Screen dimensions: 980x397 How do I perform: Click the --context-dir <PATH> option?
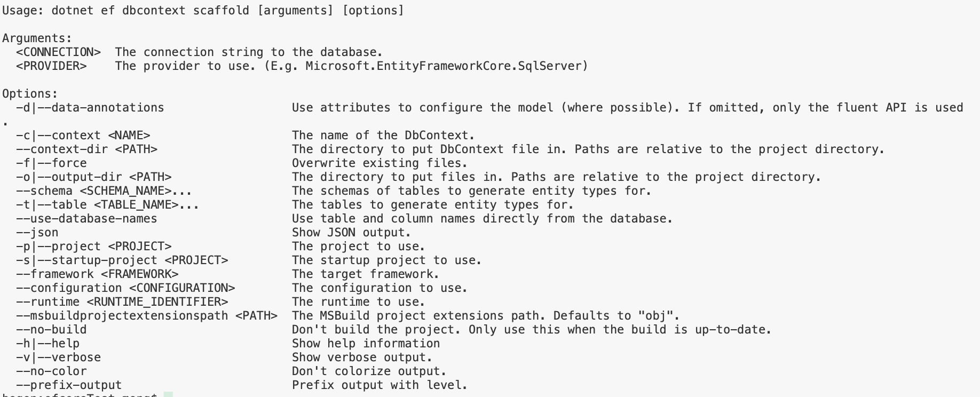tap(87, 149)
